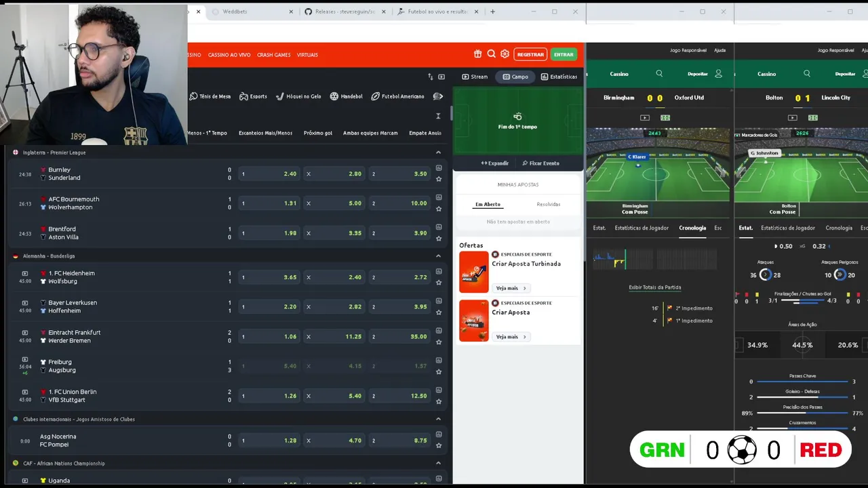868x488 pixels.
Task: Click the live video icon above sports list
Action: [441, 77]
